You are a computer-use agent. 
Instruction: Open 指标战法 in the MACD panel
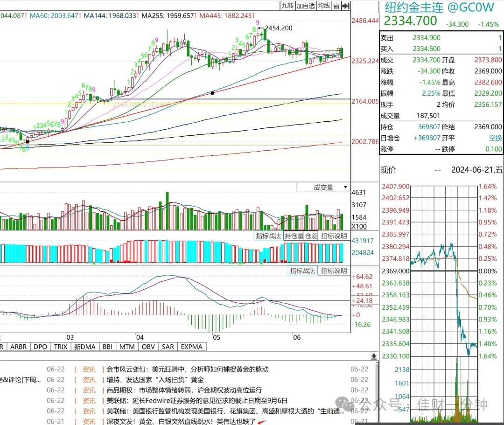pyautogui.click(x=302, y=271)
